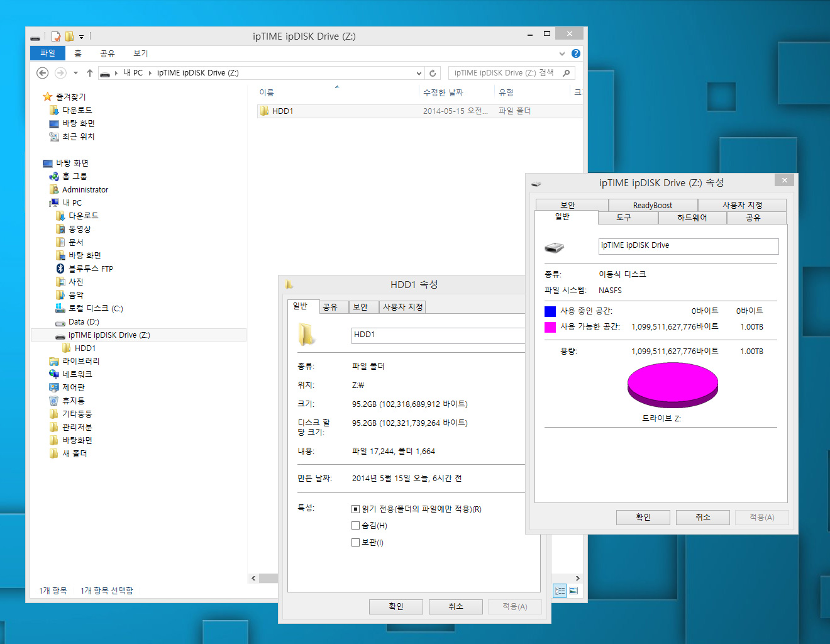Screen dimensions: 830x644
Task: Click the drive label field ipTIME ipDISK Drive
Action: click(x=689, y=246)
